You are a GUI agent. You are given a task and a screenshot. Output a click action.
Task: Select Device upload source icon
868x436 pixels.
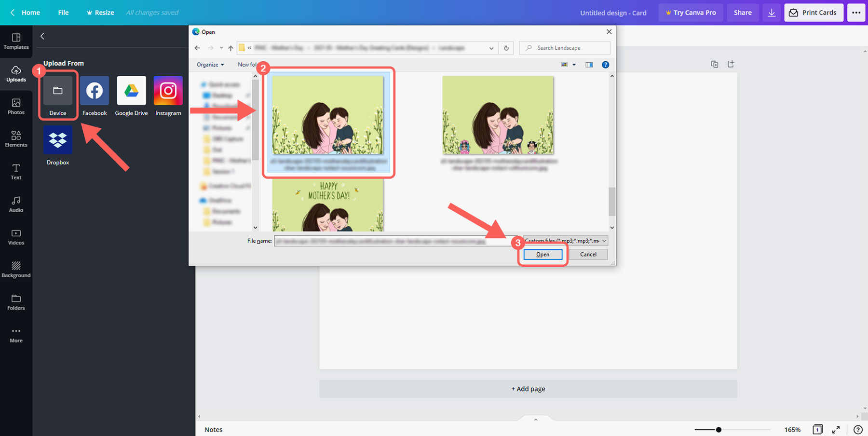(x=57, y=91)
